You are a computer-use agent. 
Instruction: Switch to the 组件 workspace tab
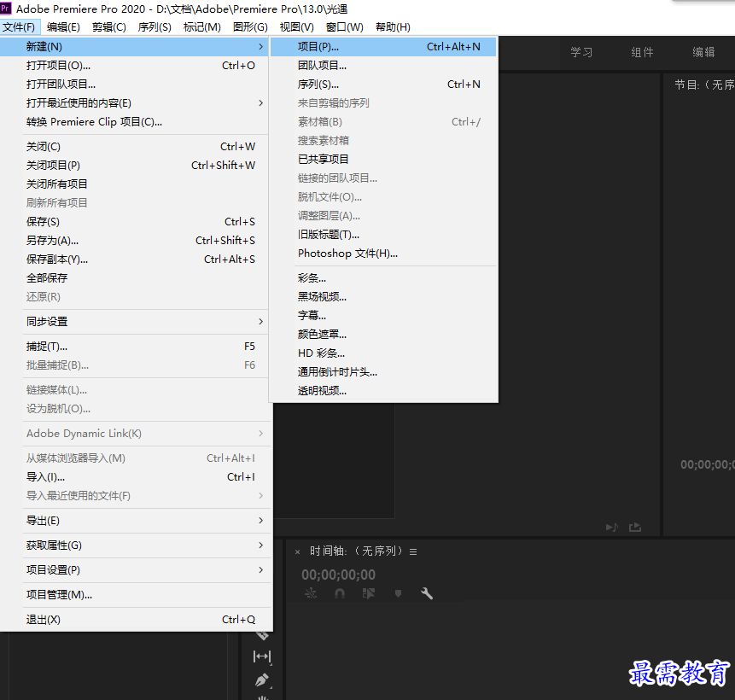tap(642, 52)
